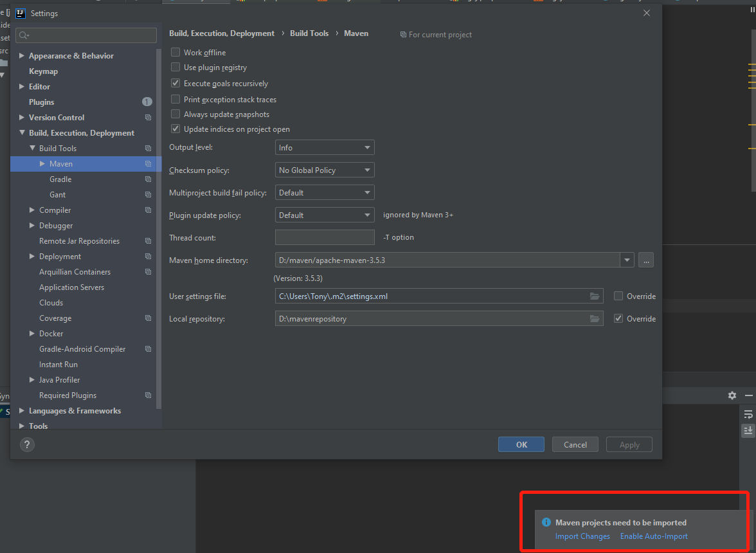Click folder icon in User settings file field
The width and height of the screenshot is (756, 553).
(595, 296)
